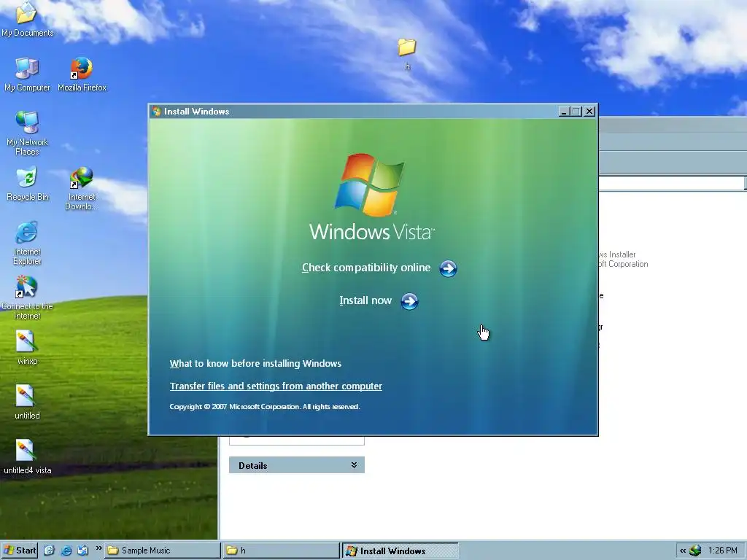Viewport: 747px width, 560px height.
Task: Click the 1:26 PM taskbar clock
Action: [x=722, y=551]
